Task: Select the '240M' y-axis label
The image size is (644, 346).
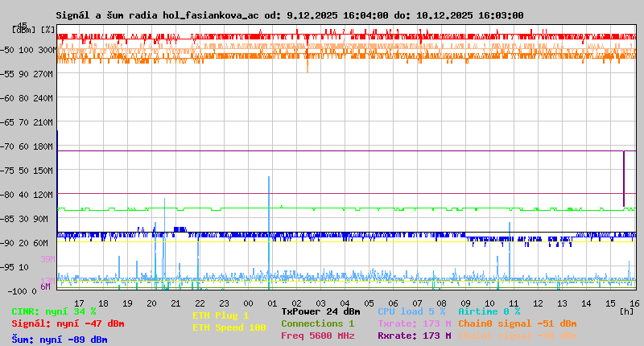Action: click(43, 98)
